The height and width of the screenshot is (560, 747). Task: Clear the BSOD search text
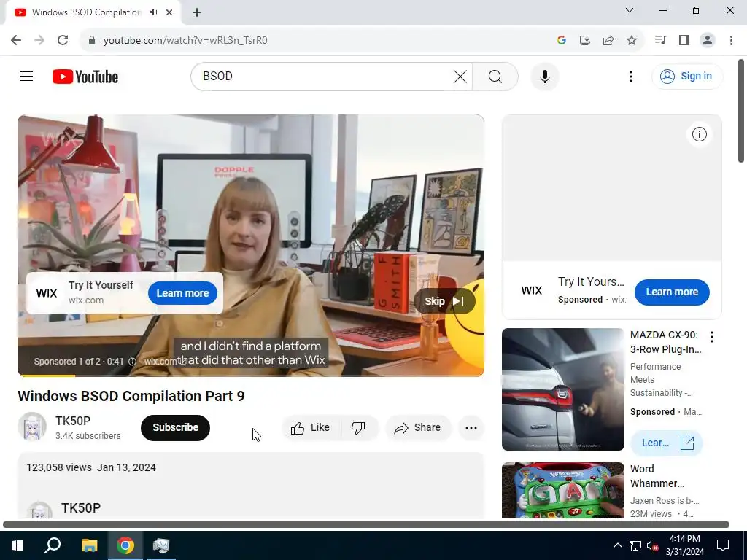(460, 76)
